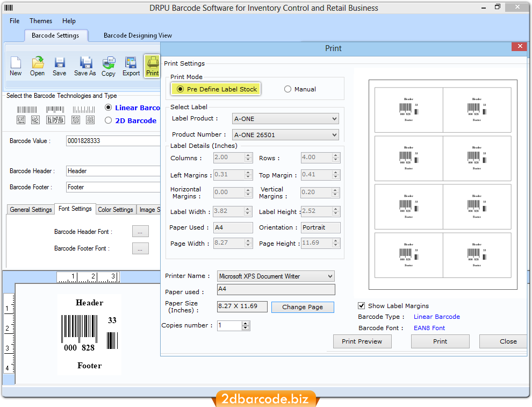Click the Print Preview button
The image size is (532, 407).
tap(362, 341)
